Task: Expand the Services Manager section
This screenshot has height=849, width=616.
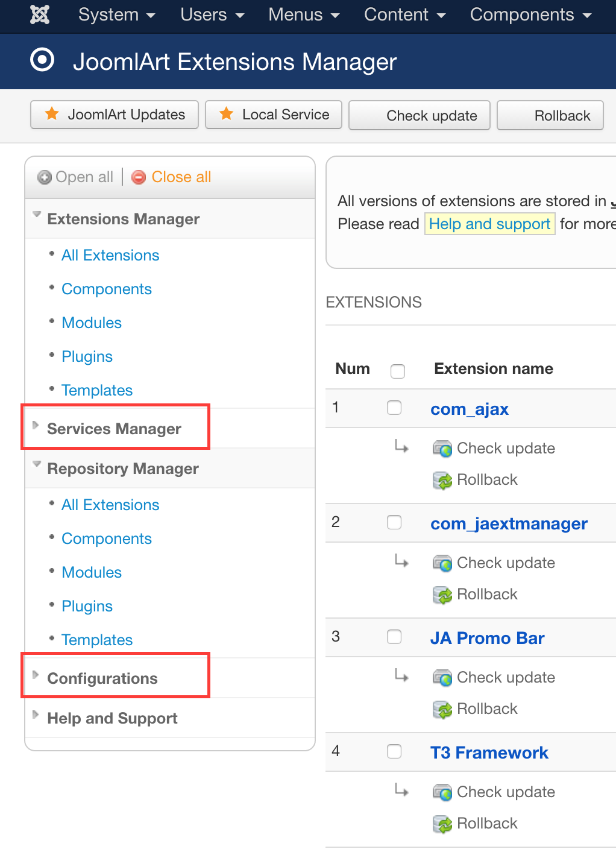Action: pyautogui.click(x=114, y=429)
